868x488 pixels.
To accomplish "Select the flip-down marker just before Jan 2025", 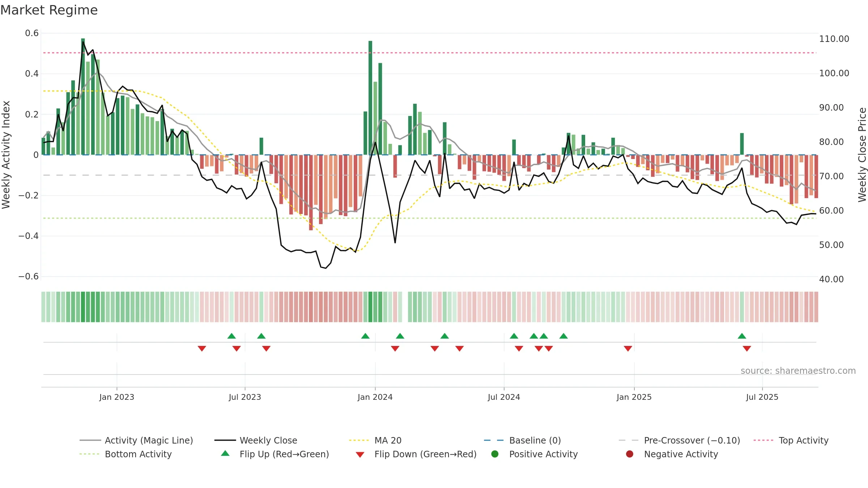I will (x=628, y=348).
